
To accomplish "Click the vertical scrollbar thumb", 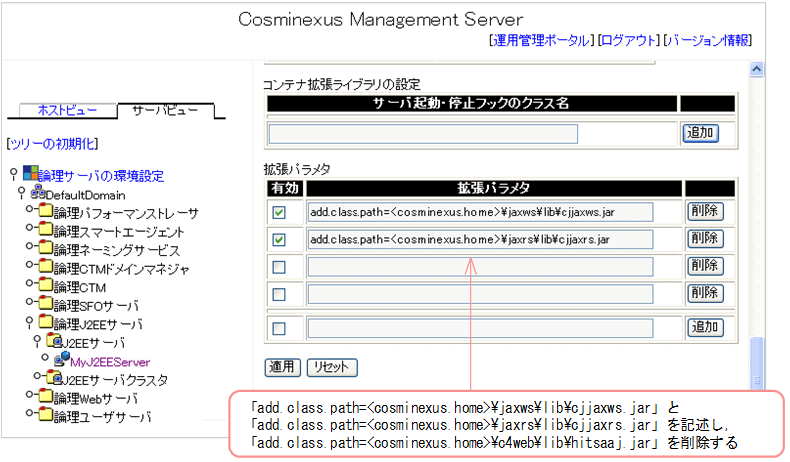I will click(756, 362).
